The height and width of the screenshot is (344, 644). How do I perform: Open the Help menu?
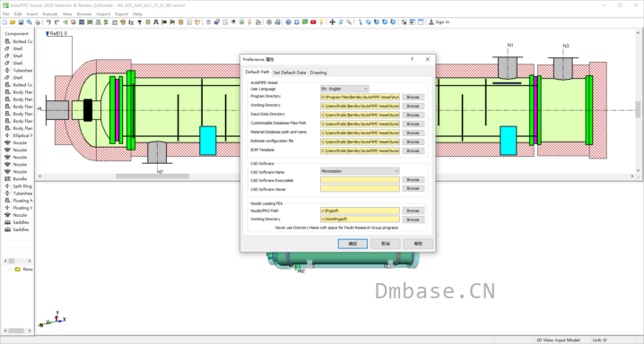(137, 14)
